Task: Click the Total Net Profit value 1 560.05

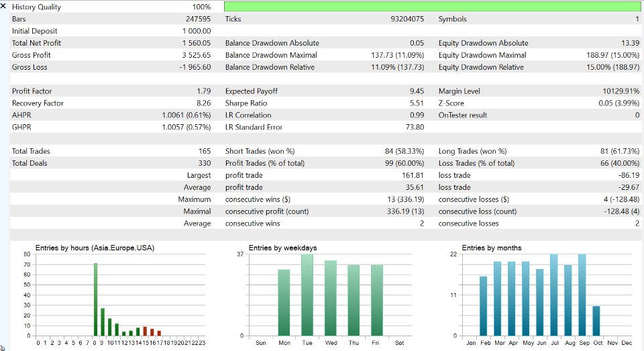Action: [x=197, y=43]
